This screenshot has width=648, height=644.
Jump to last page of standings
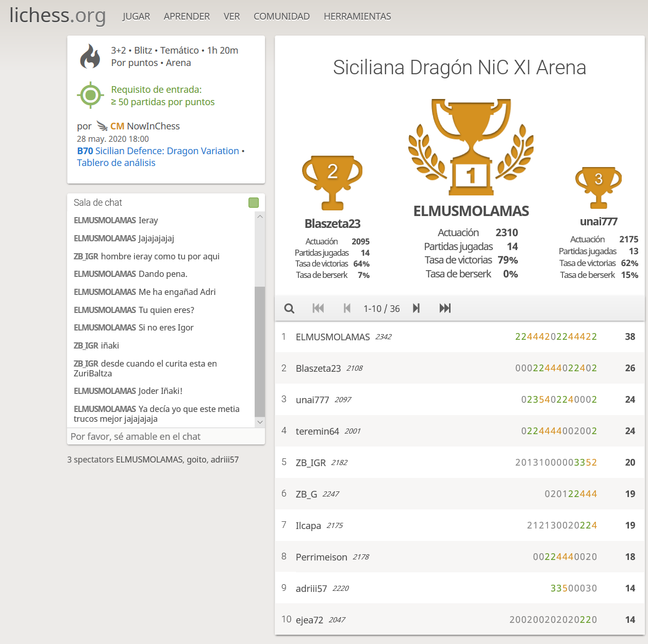point(445,308)
